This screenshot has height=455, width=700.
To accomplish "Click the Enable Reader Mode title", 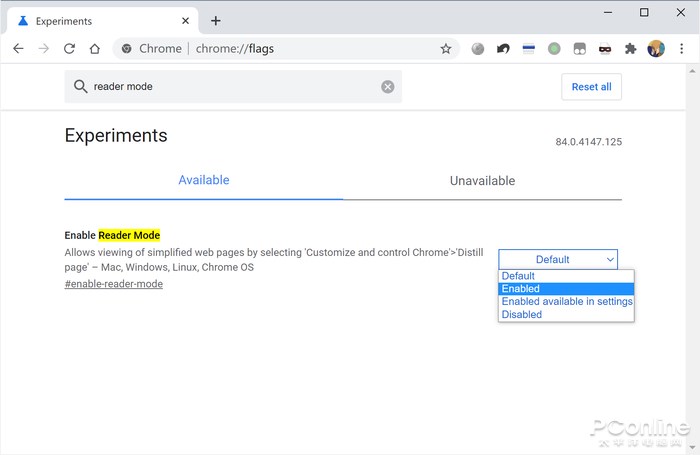I will (x=112, y=235).
